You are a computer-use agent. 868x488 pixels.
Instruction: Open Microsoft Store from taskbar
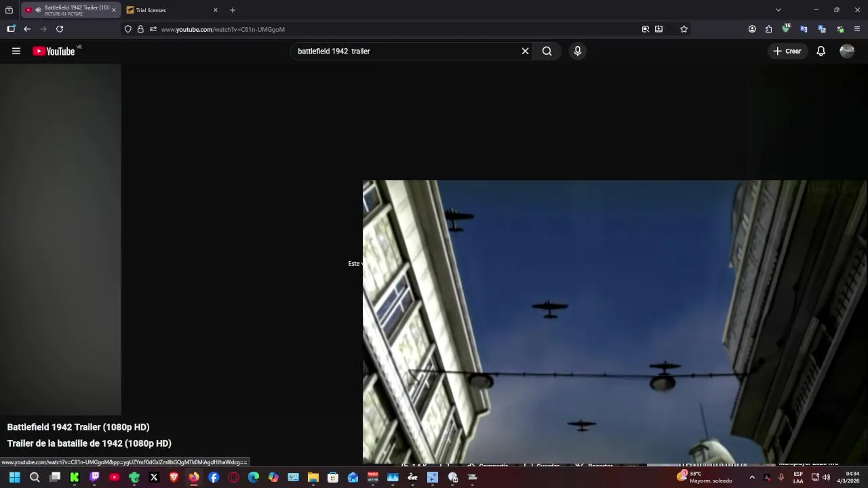333,477
